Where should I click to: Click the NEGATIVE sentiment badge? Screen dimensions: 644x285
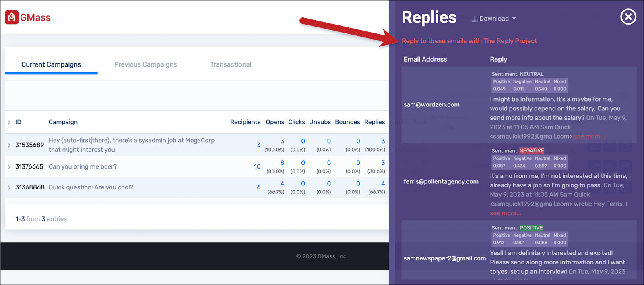click(532, 151)
